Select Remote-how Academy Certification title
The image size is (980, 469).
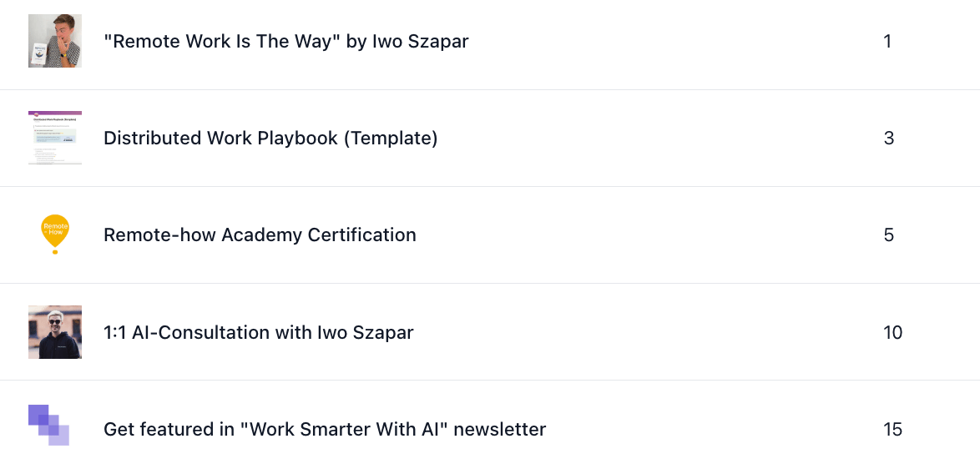tap(260, 234)
